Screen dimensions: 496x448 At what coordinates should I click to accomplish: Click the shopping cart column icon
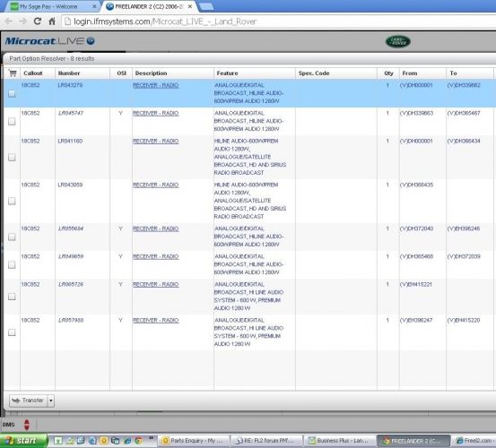13,73
